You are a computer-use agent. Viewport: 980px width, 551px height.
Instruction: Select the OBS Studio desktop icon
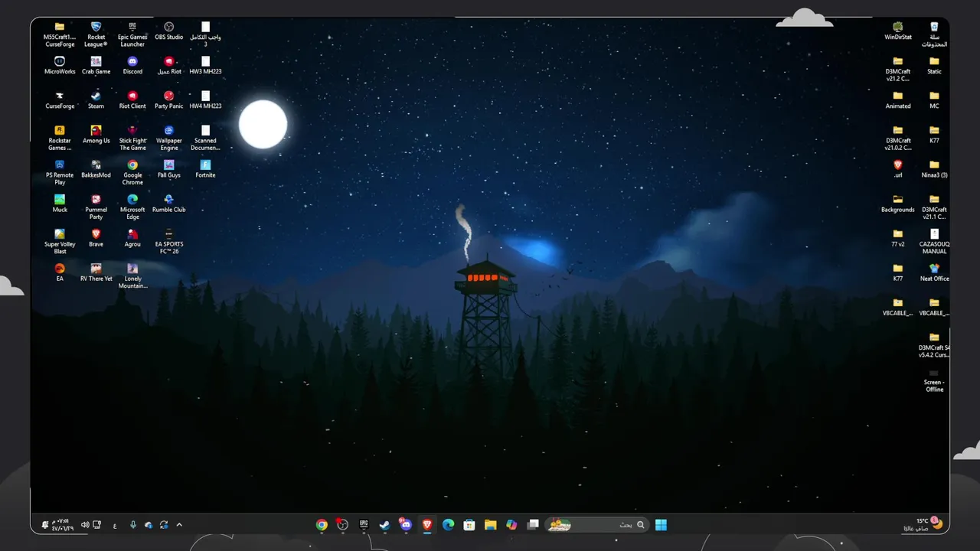pos(169,31)
